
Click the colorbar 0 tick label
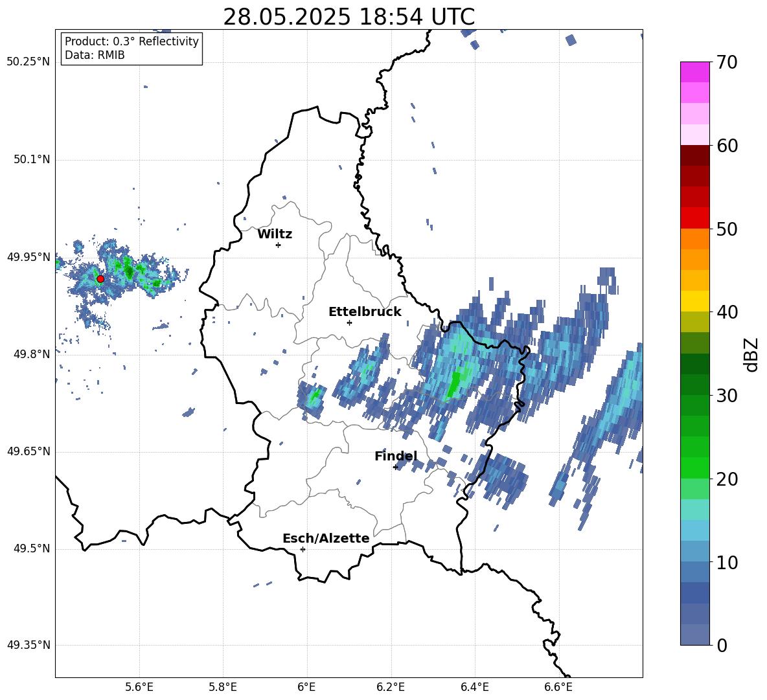(x=722, y=645)
